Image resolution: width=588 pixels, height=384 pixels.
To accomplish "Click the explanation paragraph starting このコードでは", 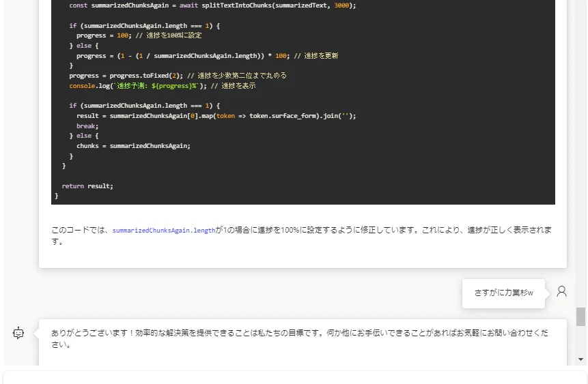I will 301,235.
